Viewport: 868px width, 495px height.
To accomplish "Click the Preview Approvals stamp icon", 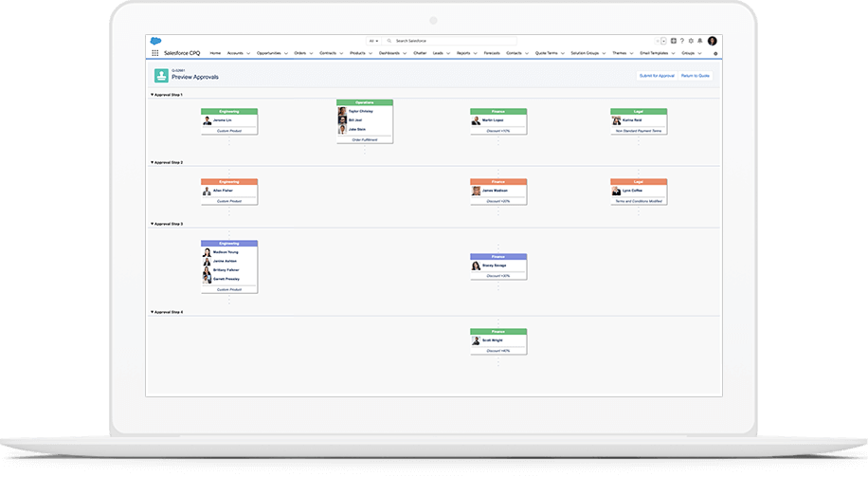I will point(161,75).
